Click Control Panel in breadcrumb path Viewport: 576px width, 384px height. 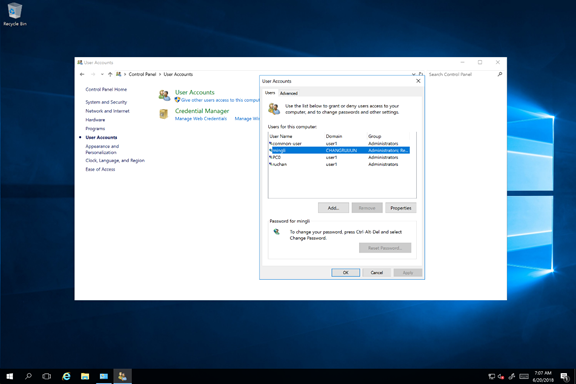(x=143, y=74)
